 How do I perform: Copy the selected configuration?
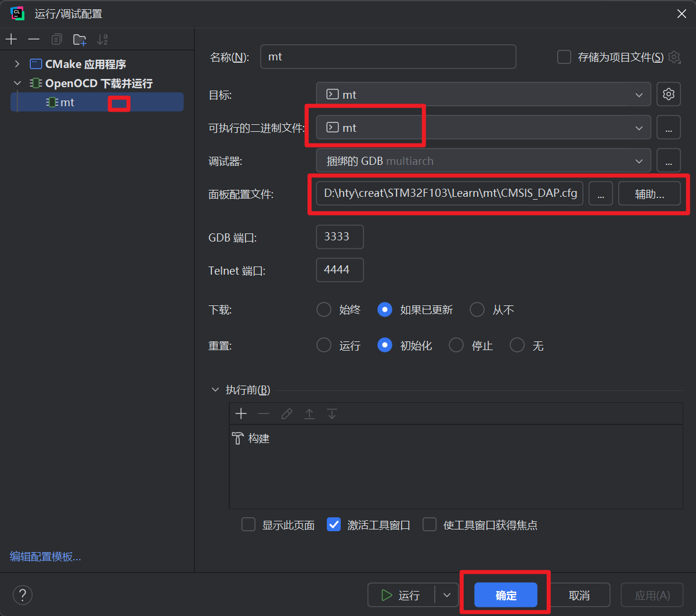[x=56, y=39]
